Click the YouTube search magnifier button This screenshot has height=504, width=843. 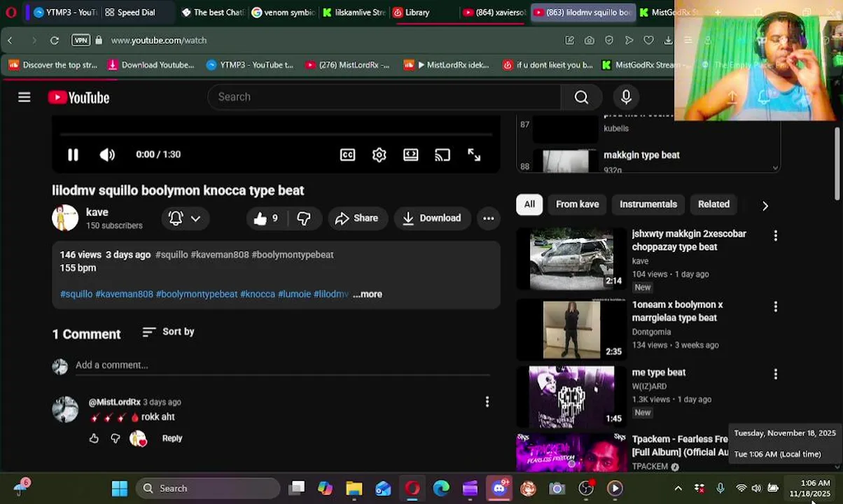[581, 97]
